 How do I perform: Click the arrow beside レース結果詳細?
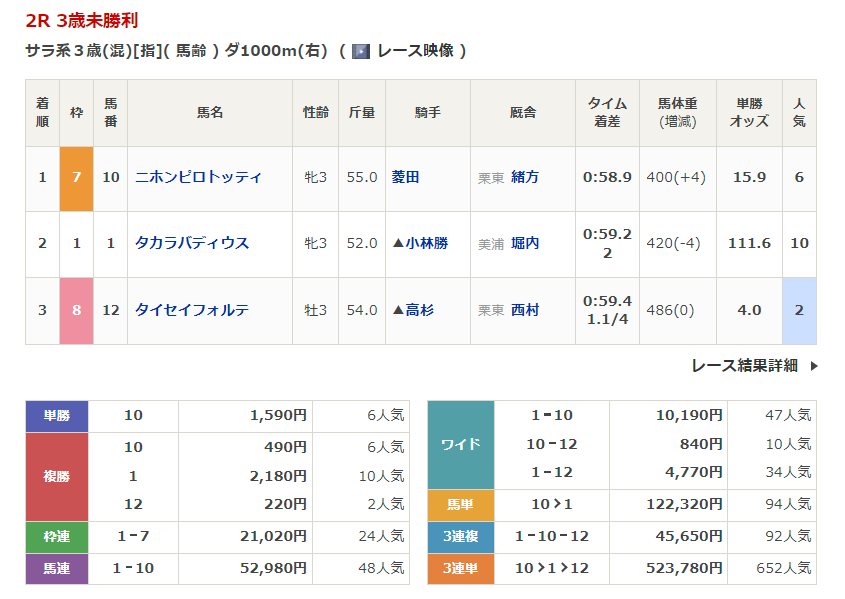813,366
